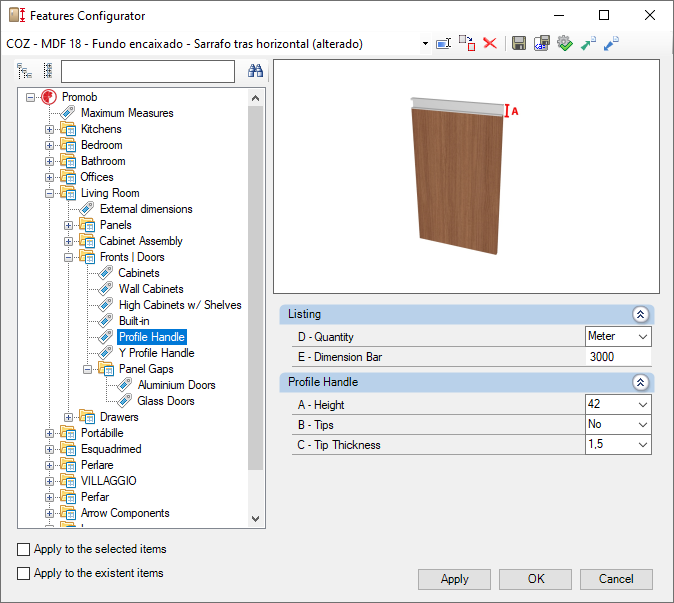The width and height of the screenshot is (674, 603).
Task: Click the red Promob root icon
Action: 49,97
